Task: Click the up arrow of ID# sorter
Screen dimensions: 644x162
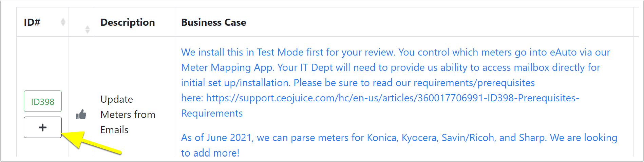Action: pos(63,20)
